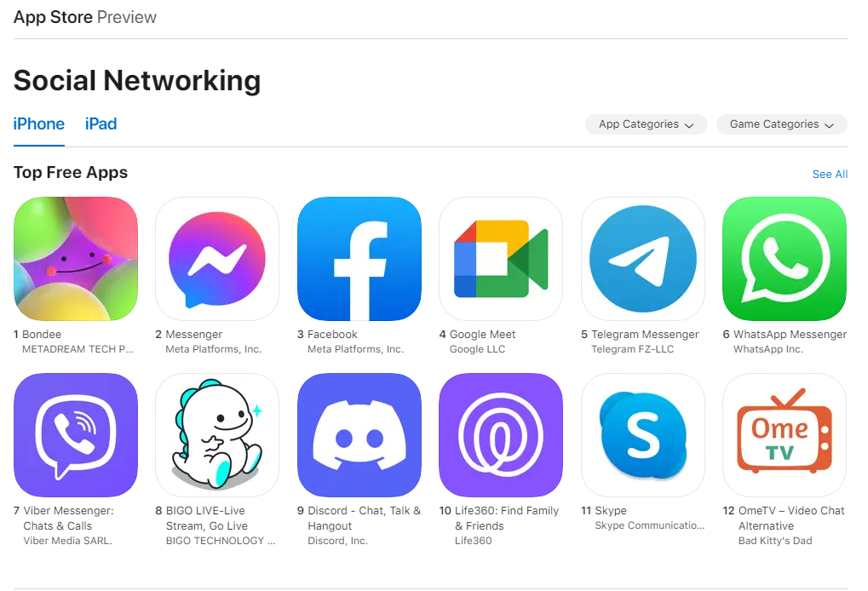This screenshot has width=868, height=591.
Task: Switch to the iPad tab
Action: [101, 124]
